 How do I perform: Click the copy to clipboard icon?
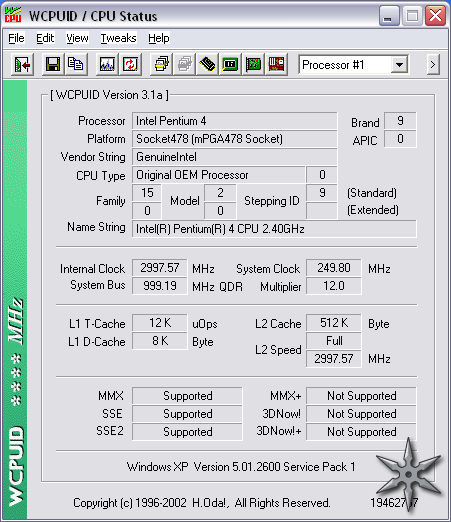pos(76,64)
